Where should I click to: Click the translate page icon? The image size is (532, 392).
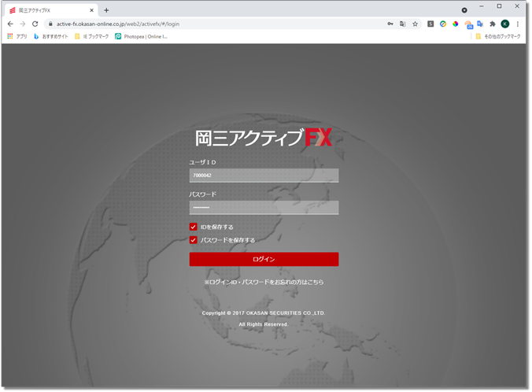point(402,24)
